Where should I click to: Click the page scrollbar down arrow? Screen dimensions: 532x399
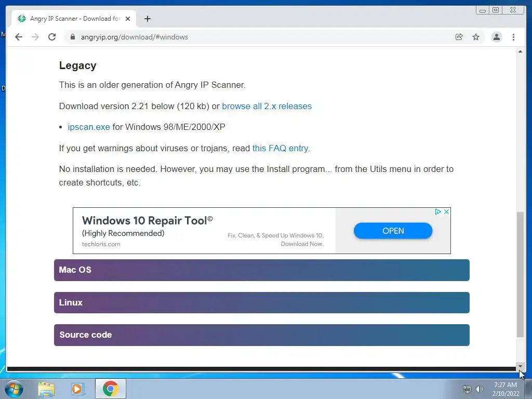(520, 366)
